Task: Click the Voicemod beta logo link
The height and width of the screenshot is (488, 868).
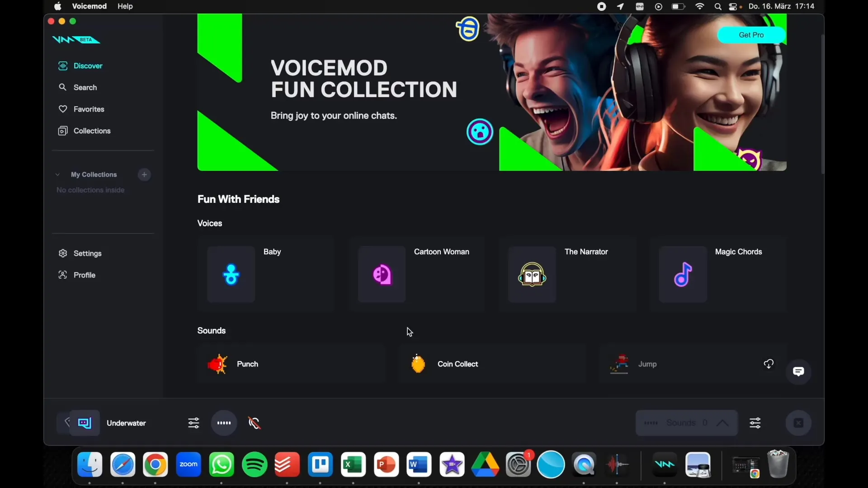Action: click(76, 39)
